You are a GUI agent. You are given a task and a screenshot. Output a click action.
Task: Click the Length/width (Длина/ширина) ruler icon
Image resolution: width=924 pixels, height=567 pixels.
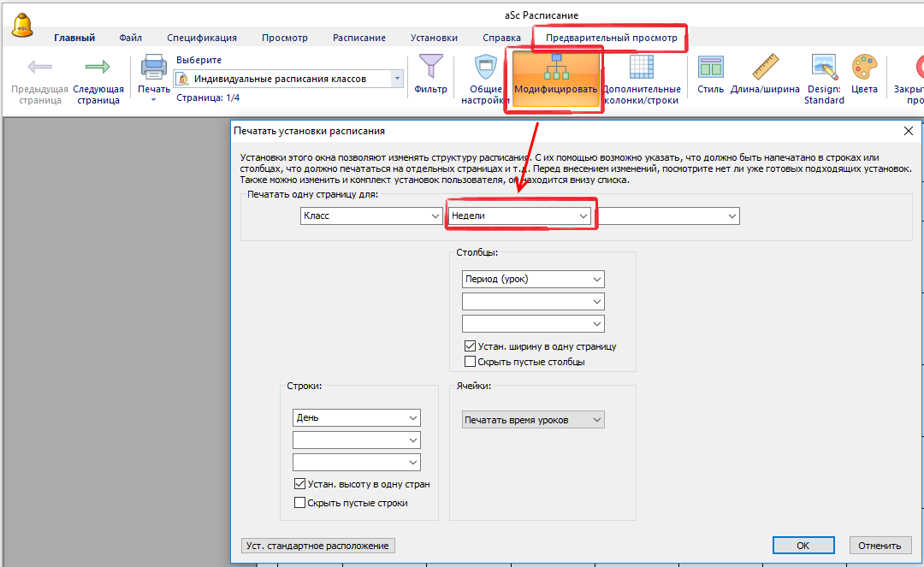765,68
